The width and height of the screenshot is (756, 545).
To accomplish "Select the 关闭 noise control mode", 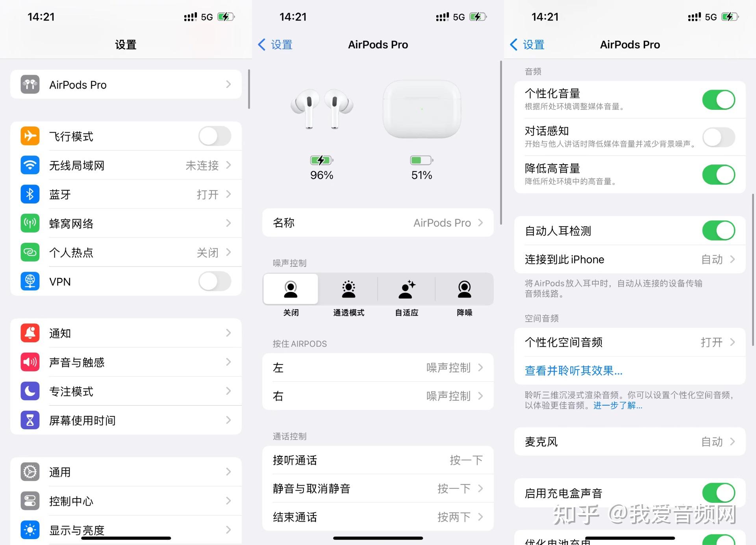I will click(x=291, y=289).
